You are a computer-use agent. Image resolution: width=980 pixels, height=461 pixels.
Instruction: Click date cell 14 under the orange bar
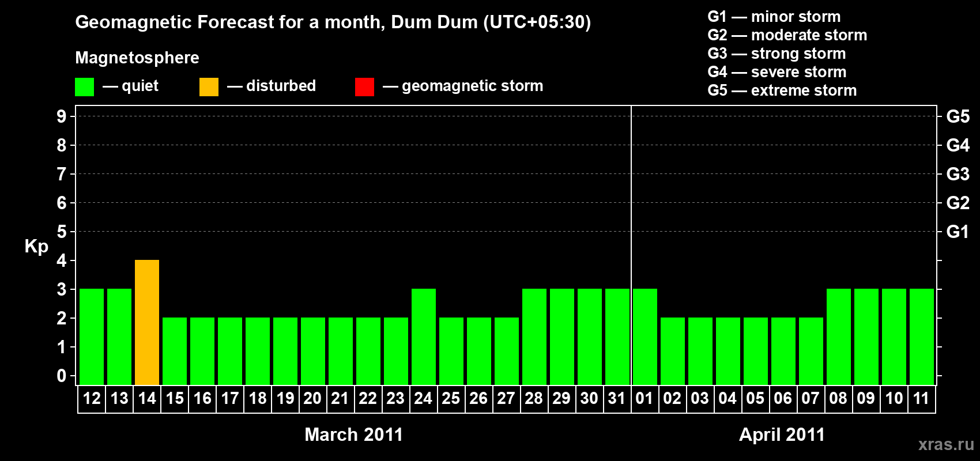click(x=147, y=399)
